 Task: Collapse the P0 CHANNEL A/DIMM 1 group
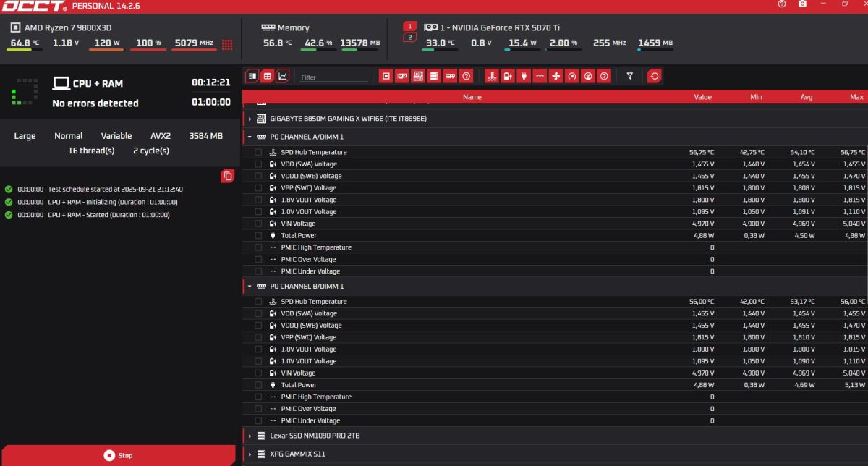pos(250,137)
